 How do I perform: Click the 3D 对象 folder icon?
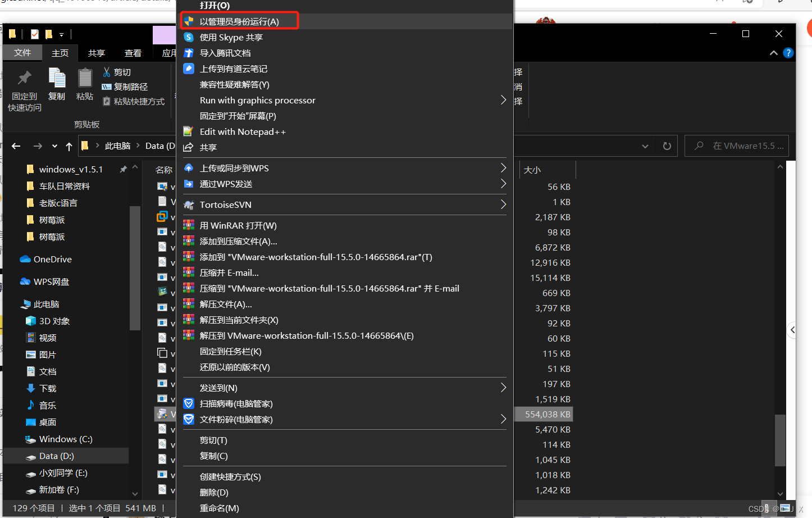point(31,321)
